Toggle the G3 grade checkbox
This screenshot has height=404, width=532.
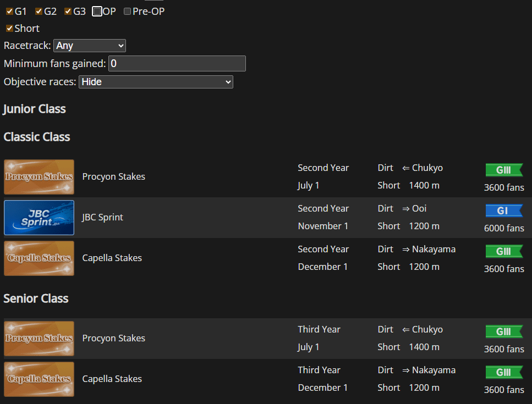point(68,12)
